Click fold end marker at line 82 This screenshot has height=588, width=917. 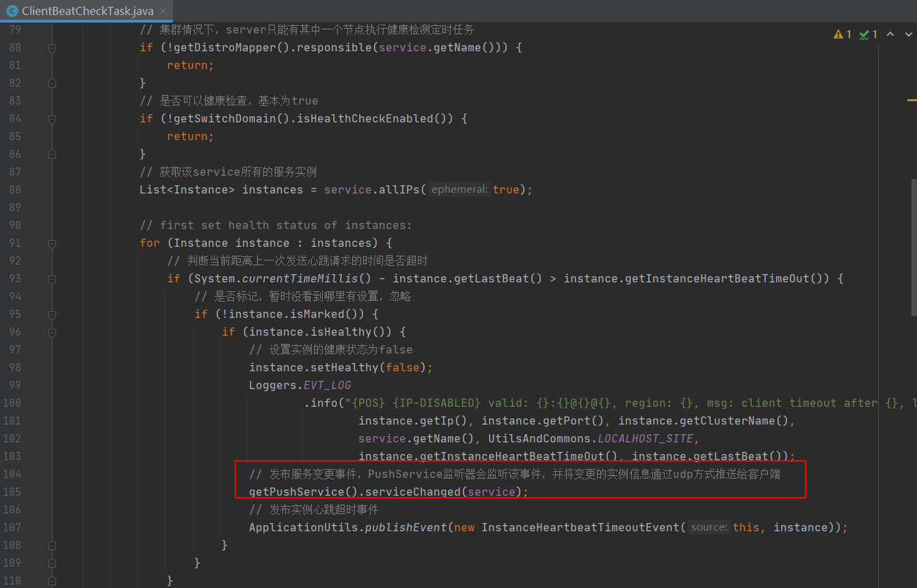(x=53, y=83)
